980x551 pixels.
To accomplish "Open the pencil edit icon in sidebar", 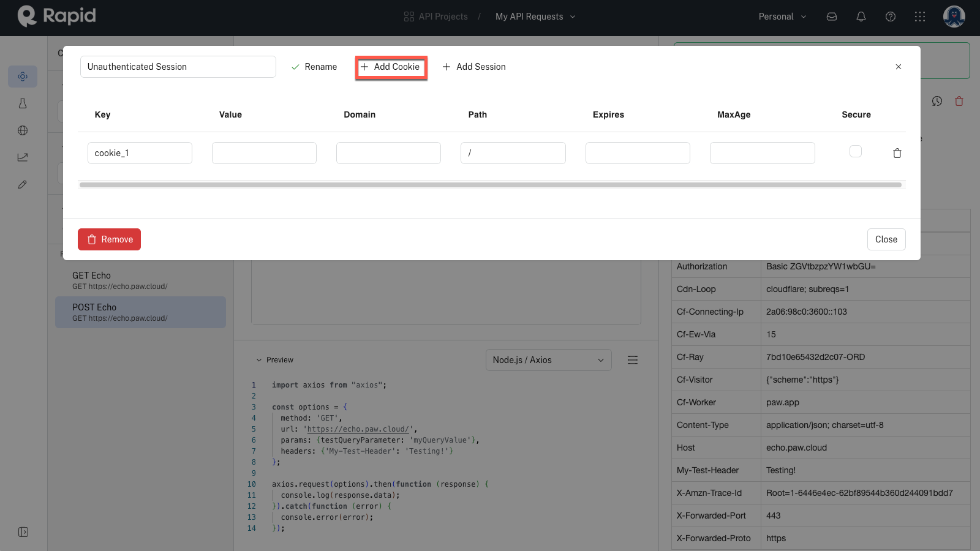I will point(23,184).
